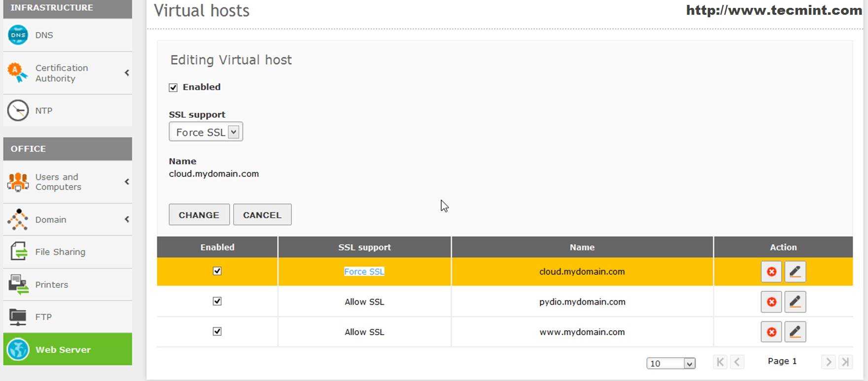Open the SSL support dropdown

[x=206, y=132]
